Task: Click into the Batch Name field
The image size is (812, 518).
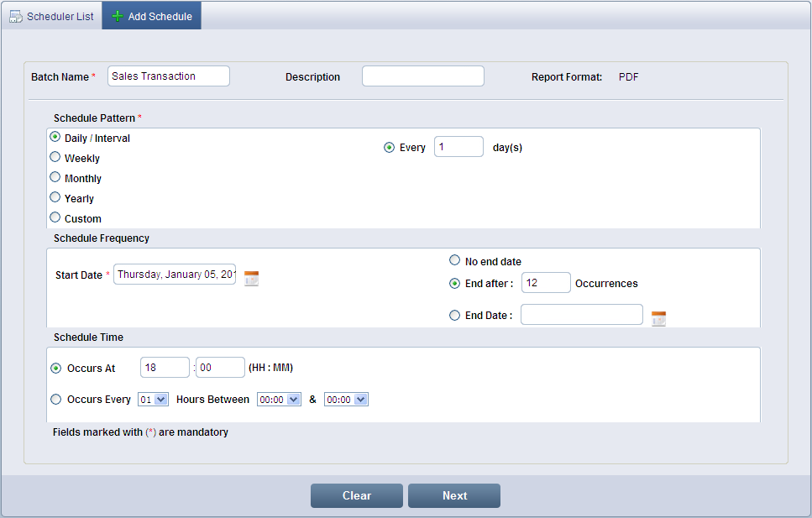Action: point(168,76)
